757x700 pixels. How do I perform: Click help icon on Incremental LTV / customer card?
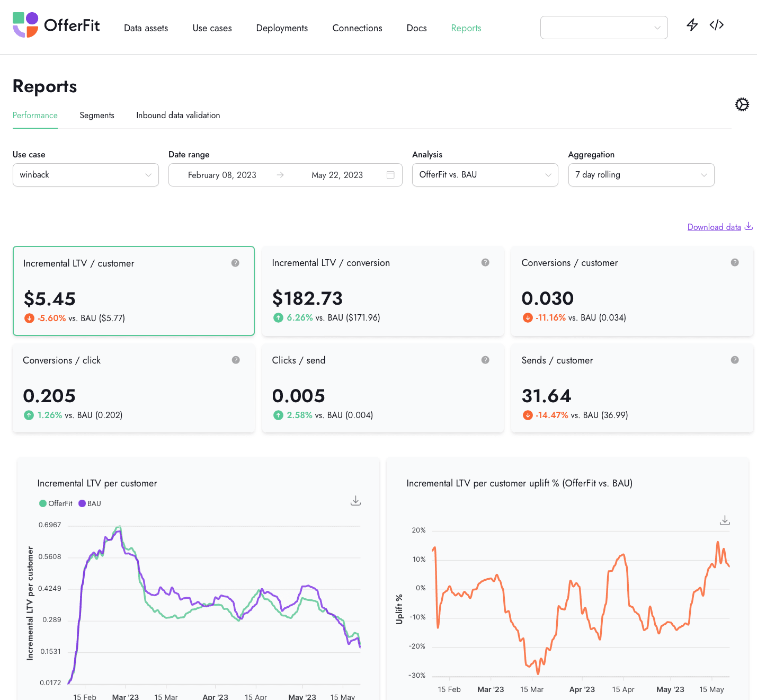point(235,263)
